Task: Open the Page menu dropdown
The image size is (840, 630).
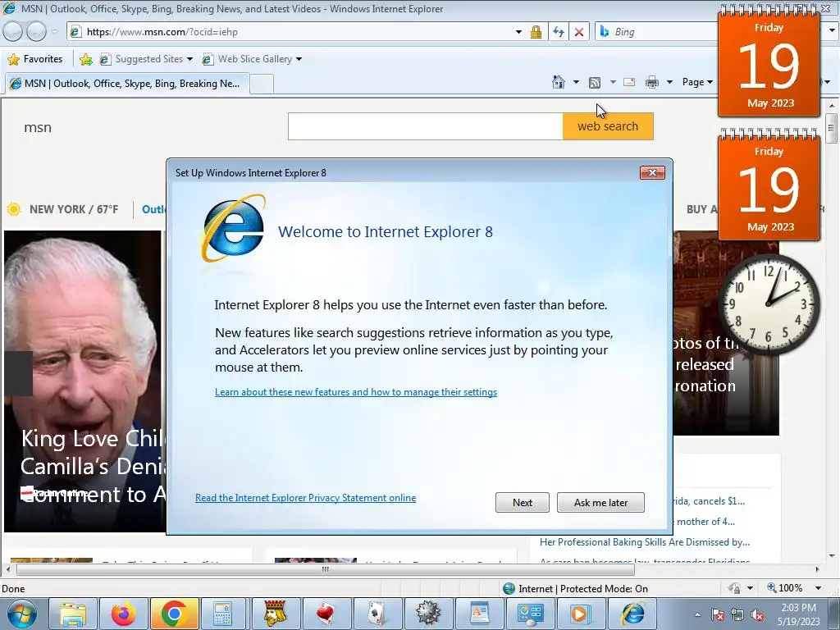Action: 697,82
